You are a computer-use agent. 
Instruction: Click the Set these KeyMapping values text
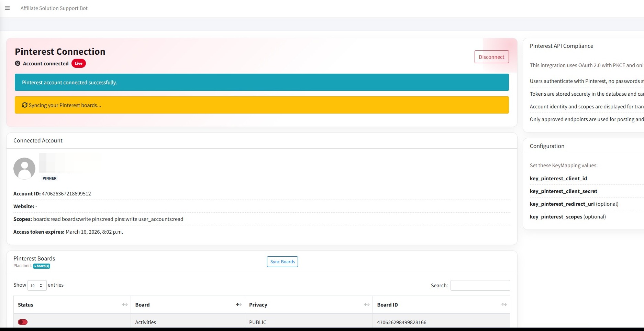pyautogui.click(x=564, y=165)
